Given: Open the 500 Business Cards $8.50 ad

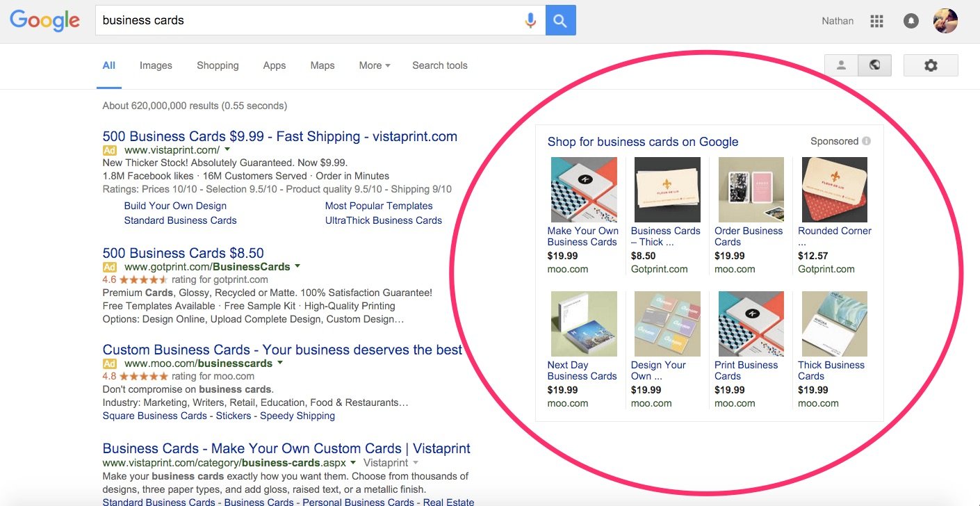Looking at the screenshot, I should tap(183, 253).
